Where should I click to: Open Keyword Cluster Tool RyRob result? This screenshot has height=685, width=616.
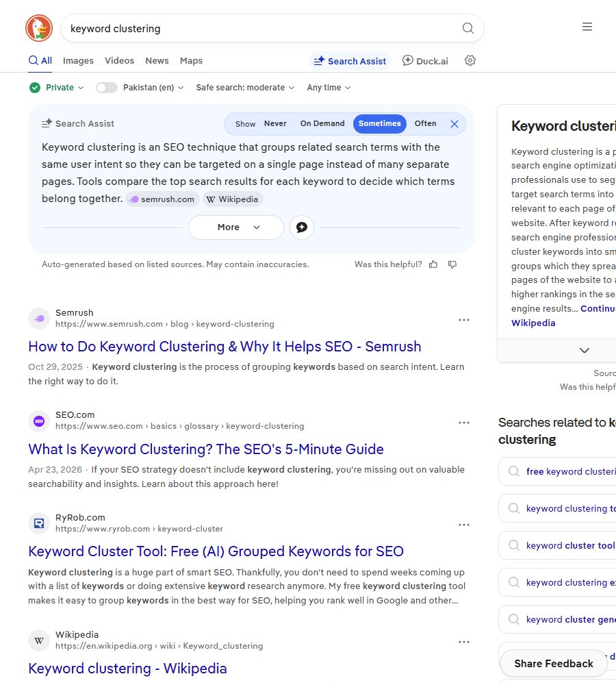pyautogui.click(x=216, y=551)
